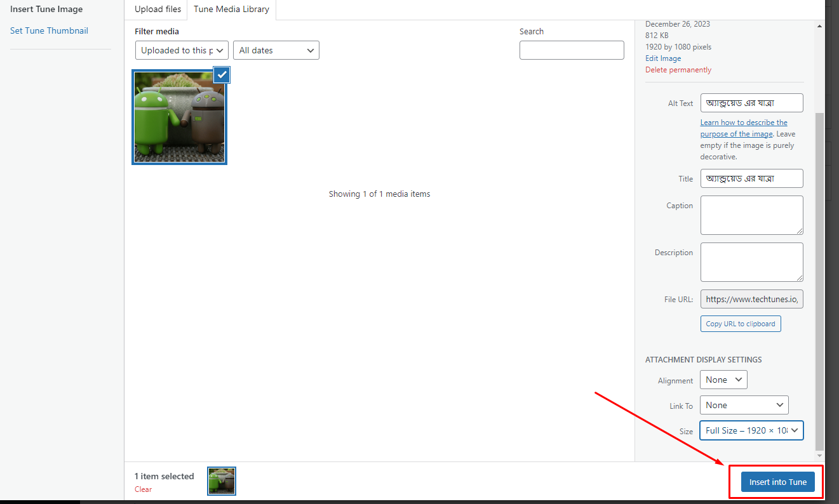The width and height of the screenshot is (839, 504).
Task: Click the 'December 26, 2023' date text
Action: coord(678,24)
